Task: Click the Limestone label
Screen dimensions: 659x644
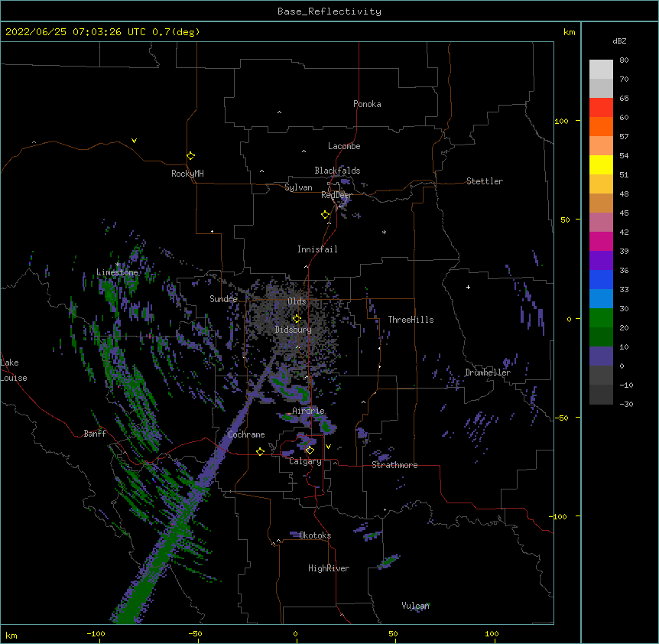Action: pos(117,272)
